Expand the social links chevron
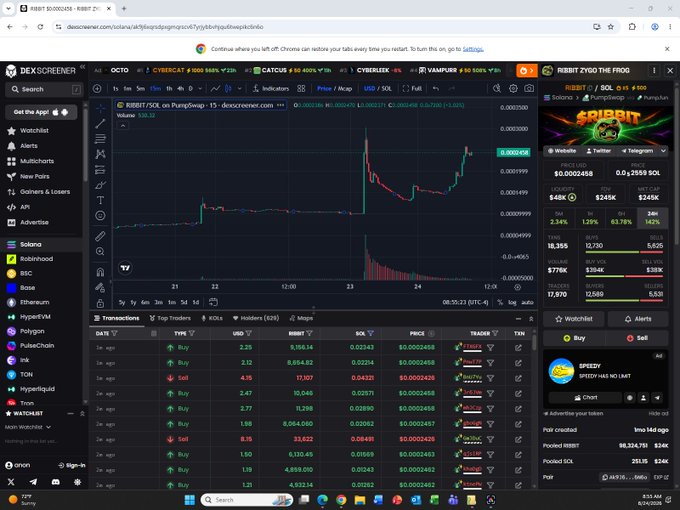This screenshot has width=680, height=510. point(663,151)
